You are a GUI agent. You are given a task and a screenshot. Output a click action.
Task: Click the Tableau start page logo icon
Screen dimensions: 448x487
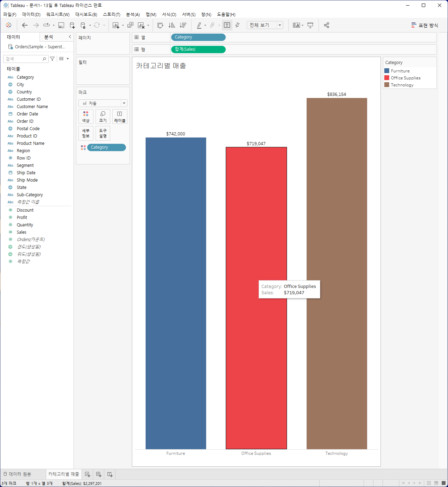tap(9, 25)
